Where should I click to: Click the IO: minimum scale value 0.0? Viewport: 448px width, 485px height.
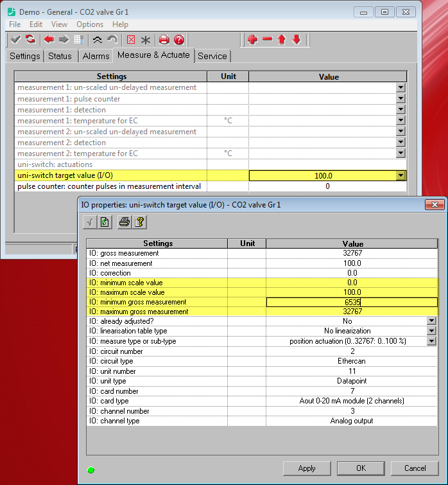[352, 283]
